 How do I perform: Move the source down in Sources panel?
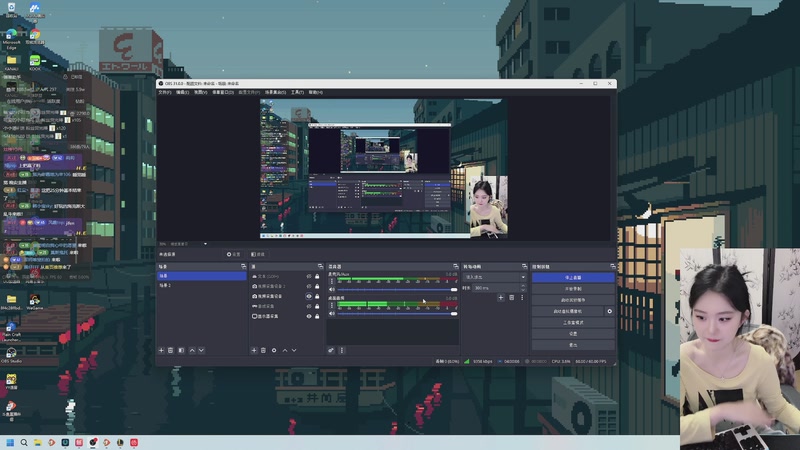pos(294,351)
